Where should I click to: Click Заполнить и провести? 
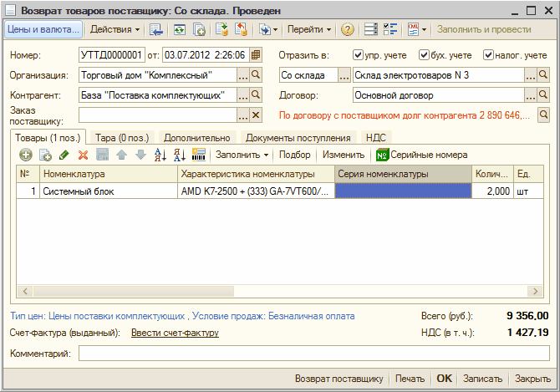coord(484,29)
